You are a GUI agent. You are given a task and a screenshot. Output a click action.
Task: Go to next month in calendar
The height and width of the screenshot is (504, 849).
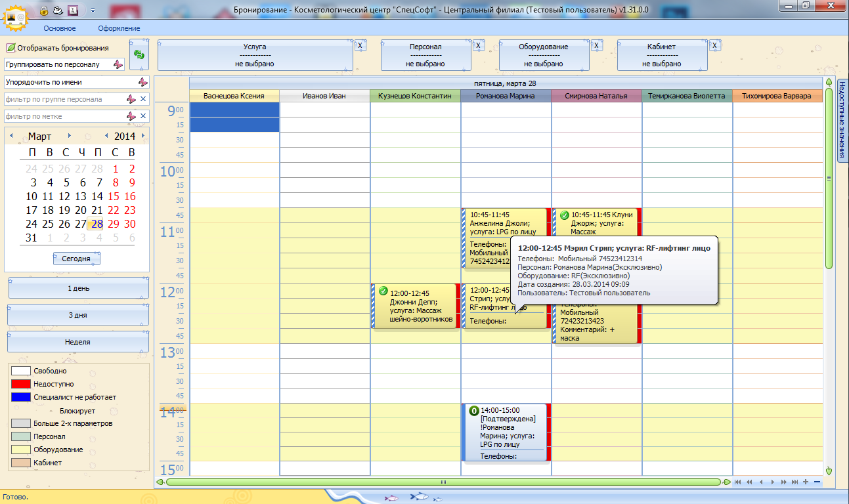pyautogui.click(x=68, y=136)
